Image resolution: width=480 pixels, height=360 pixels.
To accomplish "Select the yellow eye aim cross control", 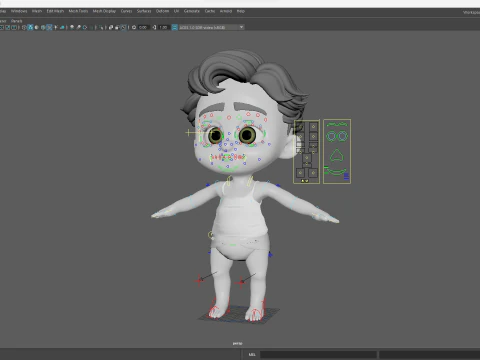I will click(189, 133).
